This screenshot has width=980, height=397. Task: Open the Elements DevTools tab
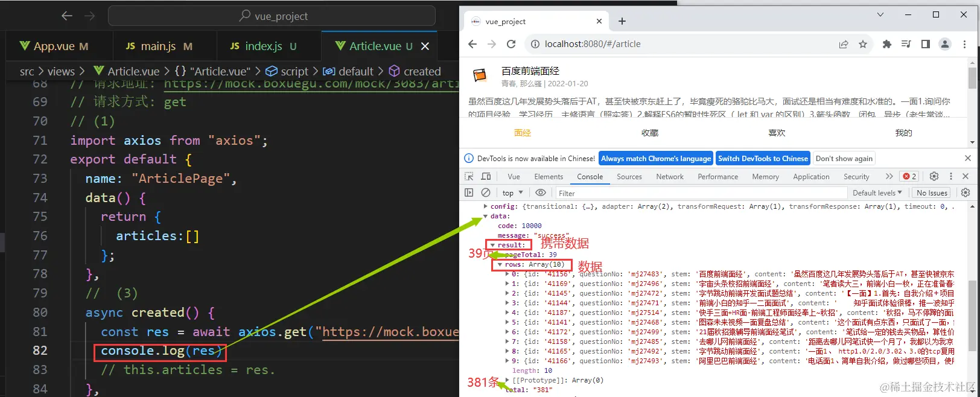tap(549, 177)
